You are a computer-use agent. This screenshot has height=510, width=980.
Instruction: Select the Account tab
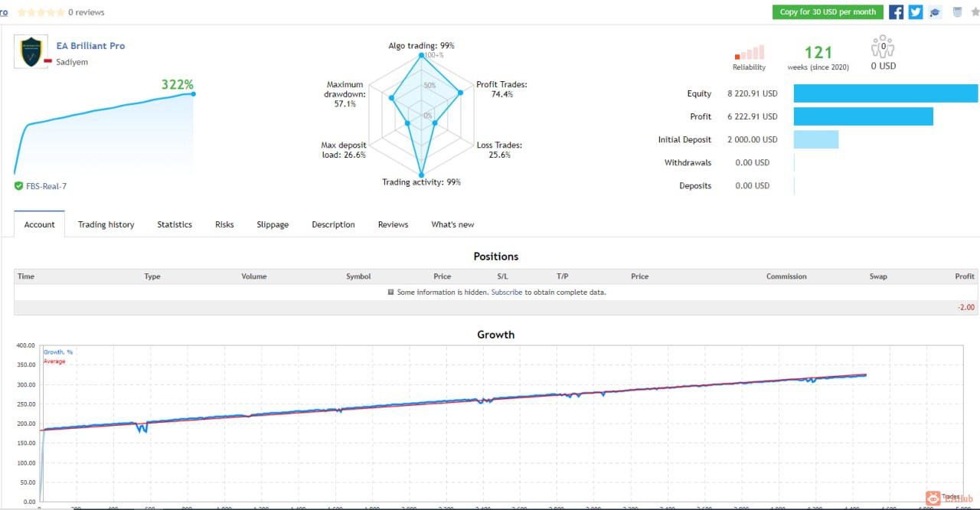(x=40, y=224)
